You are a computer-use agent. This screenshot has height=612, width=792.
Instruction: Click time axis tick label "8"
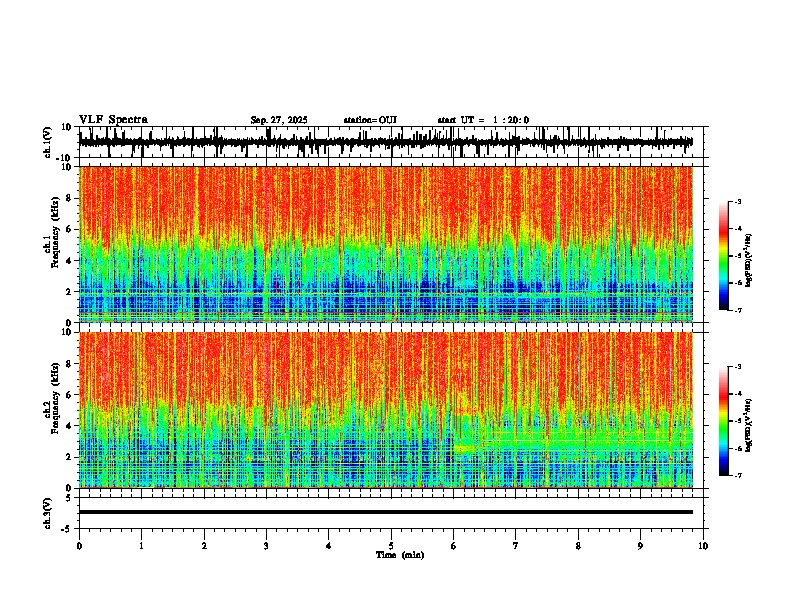pyautogui.click(x=578, y=546)
